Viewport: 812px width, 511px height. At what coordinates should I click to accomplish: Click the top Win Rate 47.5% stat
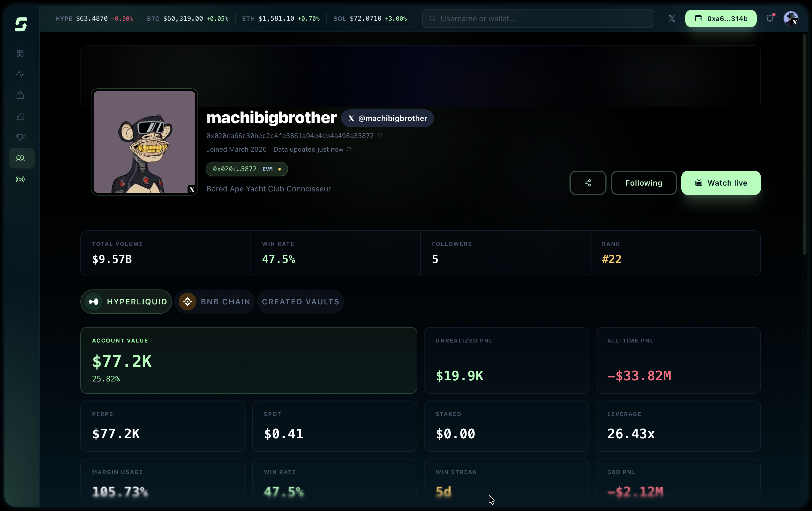(278, 259)
